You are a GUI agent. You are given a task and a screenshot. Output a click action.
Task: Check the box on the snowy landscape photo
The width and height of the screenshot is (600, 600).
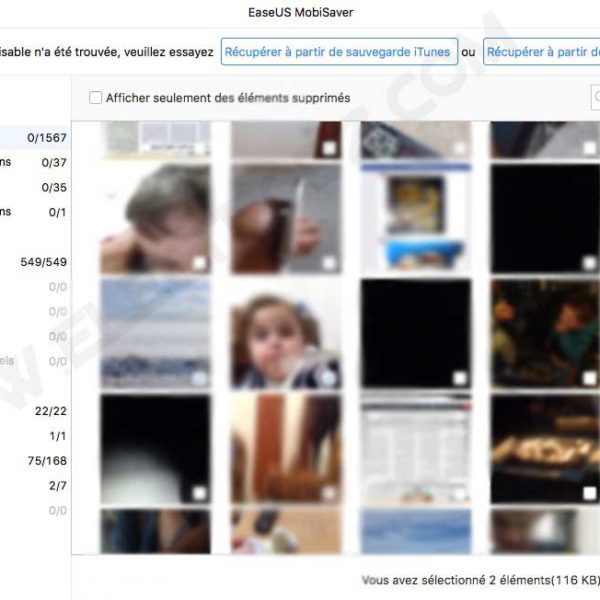point(199,378)
